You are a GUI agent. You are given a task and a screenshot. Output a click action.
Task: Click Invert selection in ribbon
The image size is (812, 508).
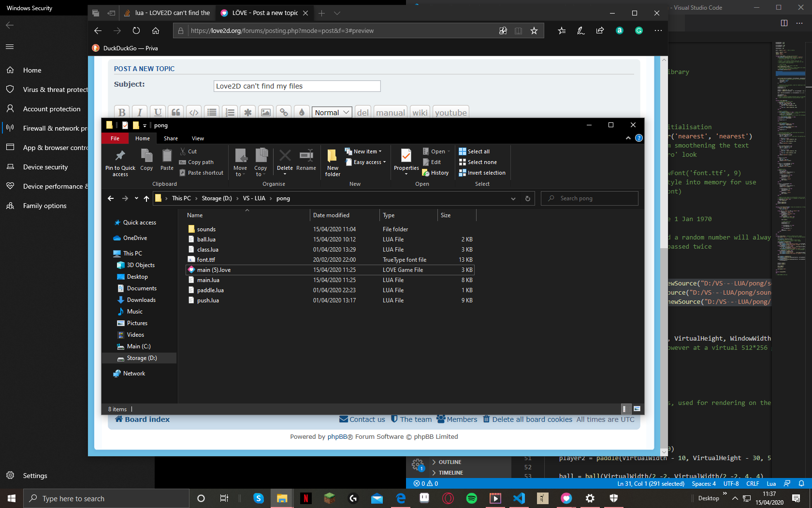(x=482, y=173)
